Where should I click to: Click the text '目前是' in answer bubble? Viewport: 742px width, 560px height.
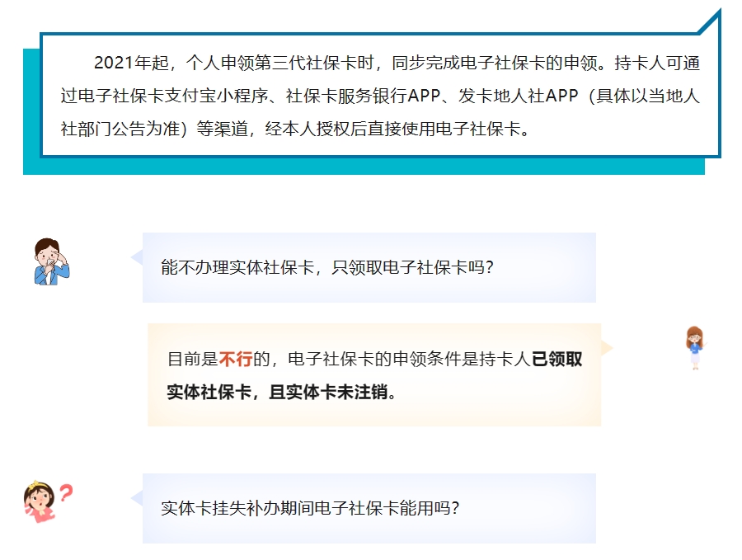[193, 359]
